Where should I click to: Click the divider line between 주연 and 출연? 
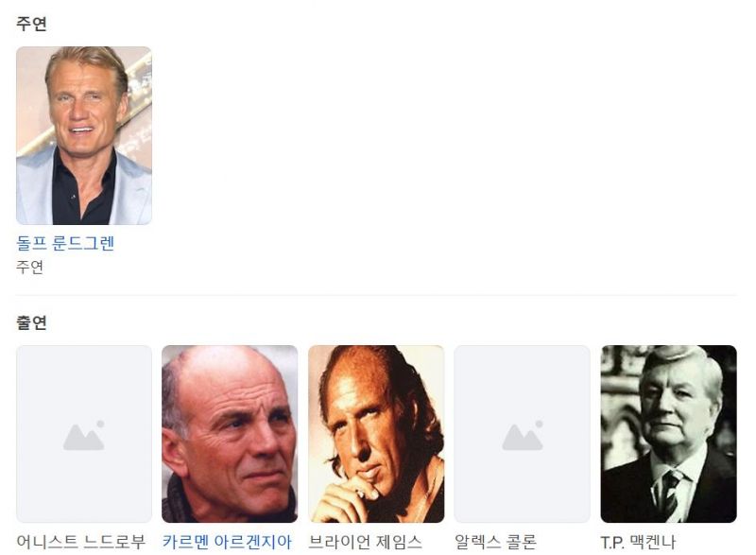click(x=376, y=295)
